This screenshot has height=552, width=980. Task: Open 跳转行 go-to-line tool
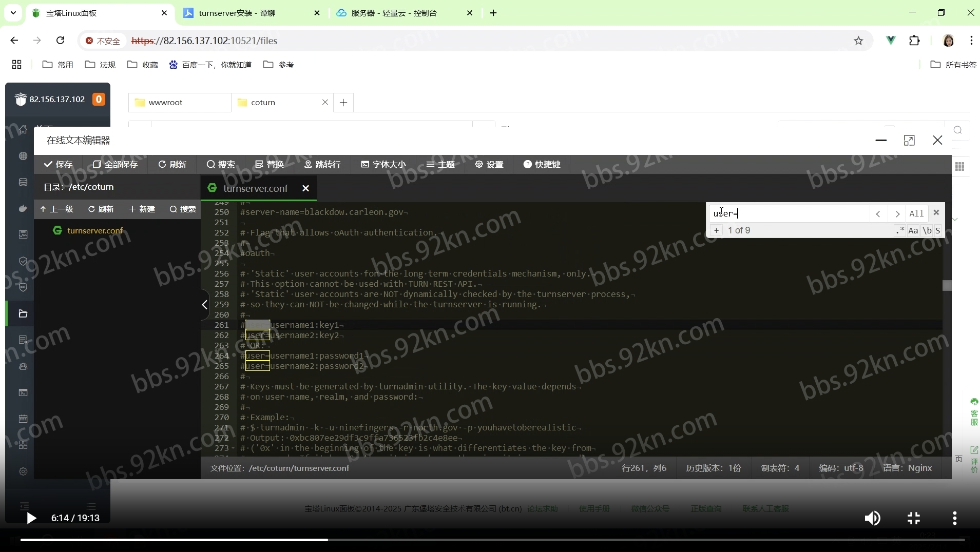322,164
